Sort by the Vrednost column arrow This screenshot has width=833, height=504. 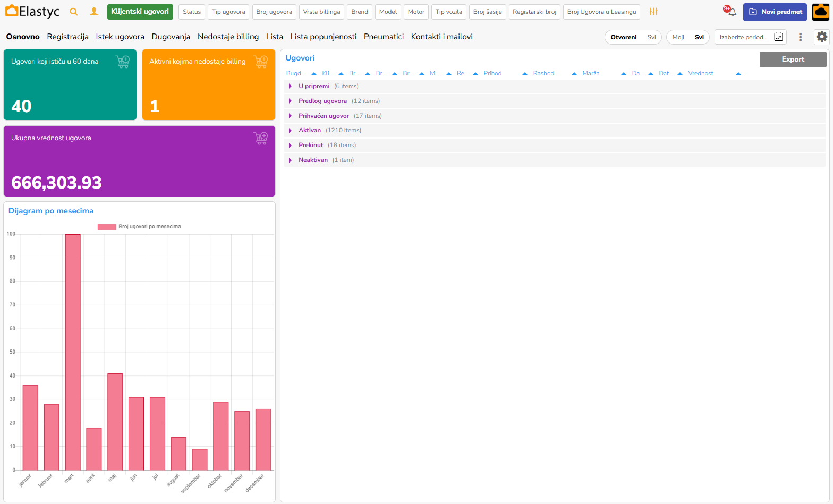(738, 74)
